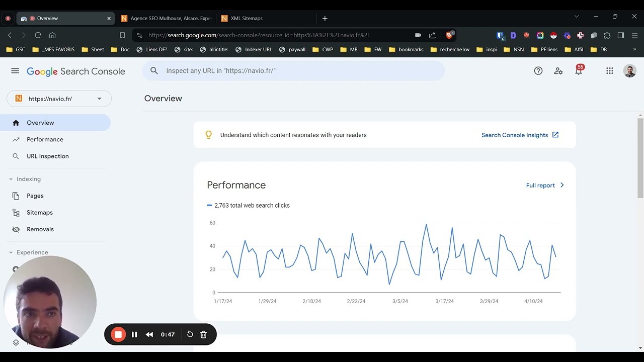Collapse the Experience section
Viewport: 644px width, 362px height.
pos(11,252)
